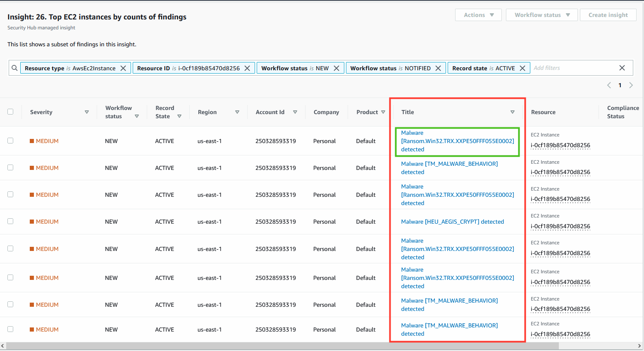Check the sixth finding row checkbox
The image size is (644, 351).
point(10,277)
